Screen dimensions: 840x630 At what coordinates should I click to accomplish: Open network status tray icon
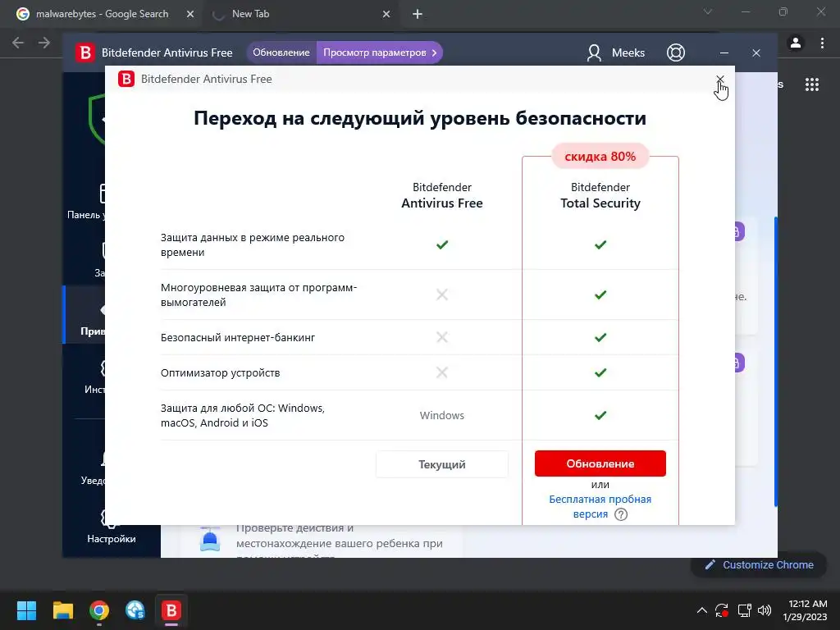tap(744, 610)
